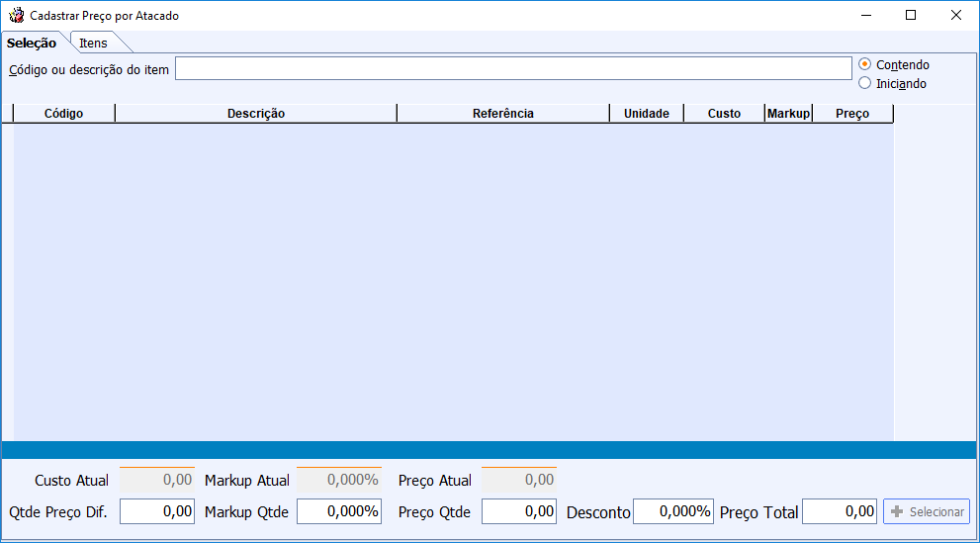Select the Contendo radio option

(x=865, y=64)
